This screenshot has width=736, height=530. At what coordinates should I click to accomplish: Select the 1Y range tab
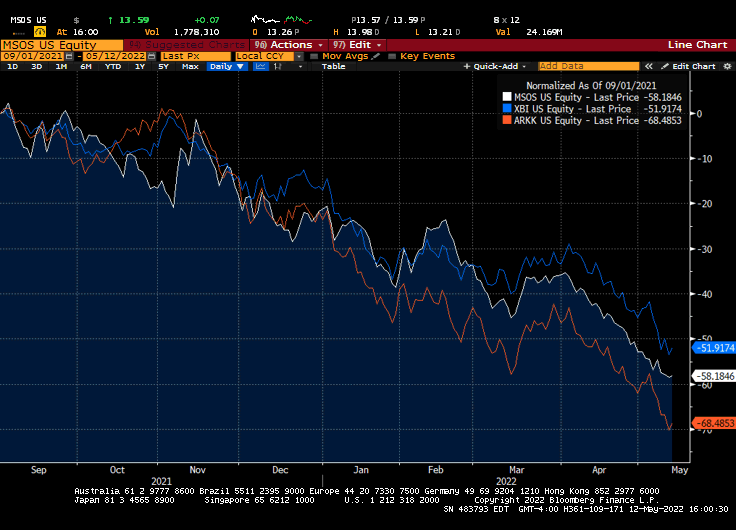[x=140, y=67]
